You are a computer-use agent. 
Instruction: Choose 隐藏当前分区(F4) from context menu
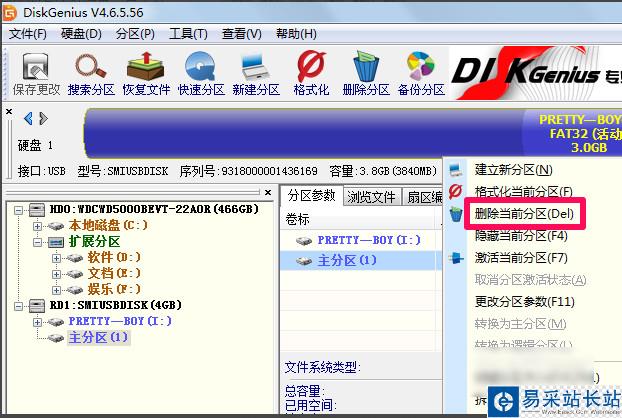pos(521,236)
